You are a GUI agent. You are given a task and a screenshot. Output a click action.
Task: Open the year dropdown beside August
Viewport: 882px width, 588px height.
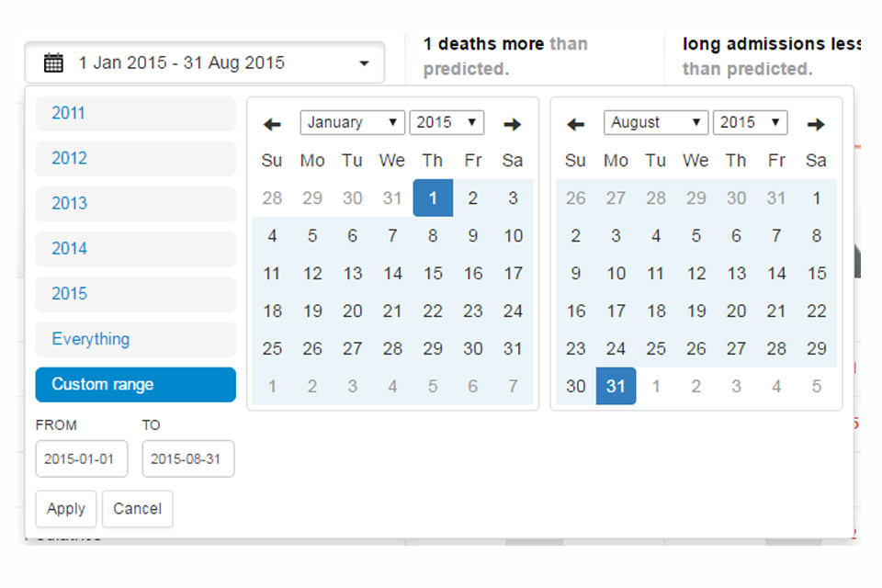coord(751,123)
